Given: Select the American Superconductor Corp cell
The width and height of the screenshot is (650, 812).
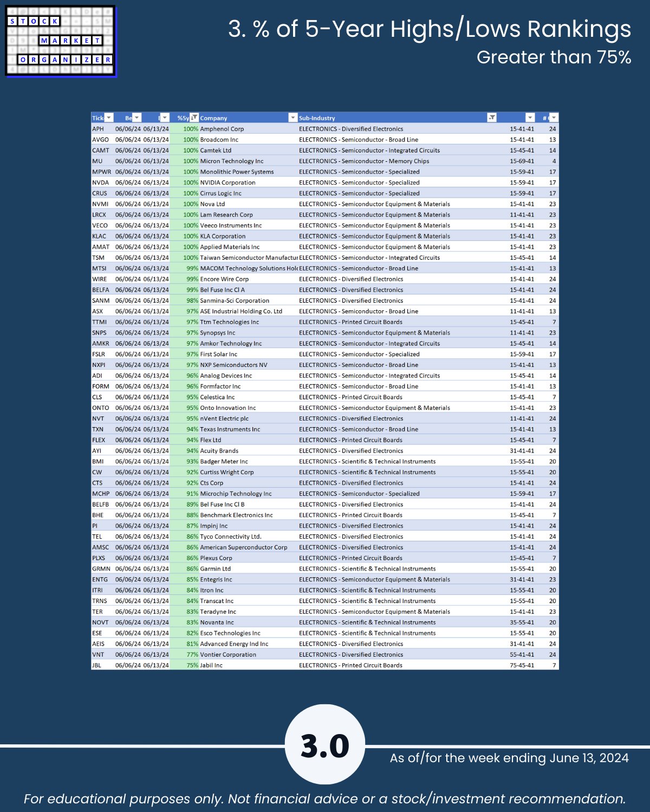Looking at the screenshot, I should tap(244, 547).
